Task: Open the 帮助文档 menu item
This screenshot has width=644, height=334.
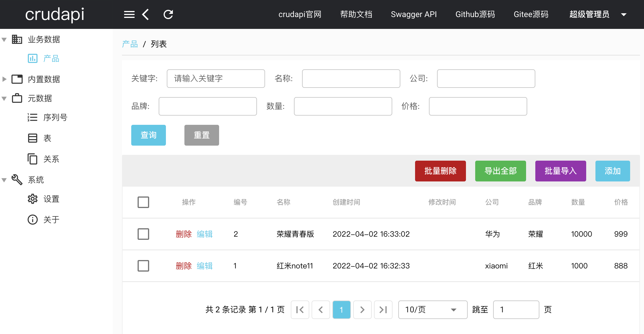Action: point(356,14)
